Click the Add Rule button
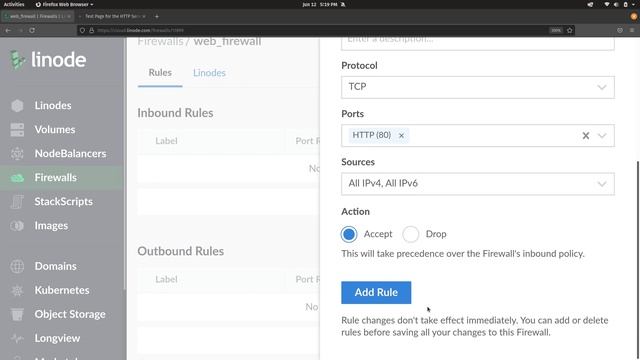 coord(376,293)
